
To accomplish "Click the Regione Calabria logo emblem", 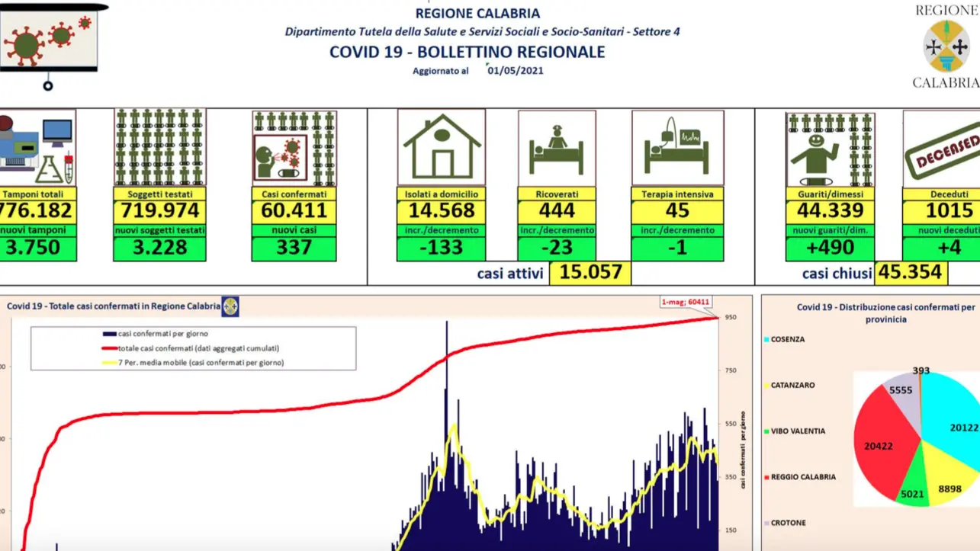I will (x=946, y=46).
